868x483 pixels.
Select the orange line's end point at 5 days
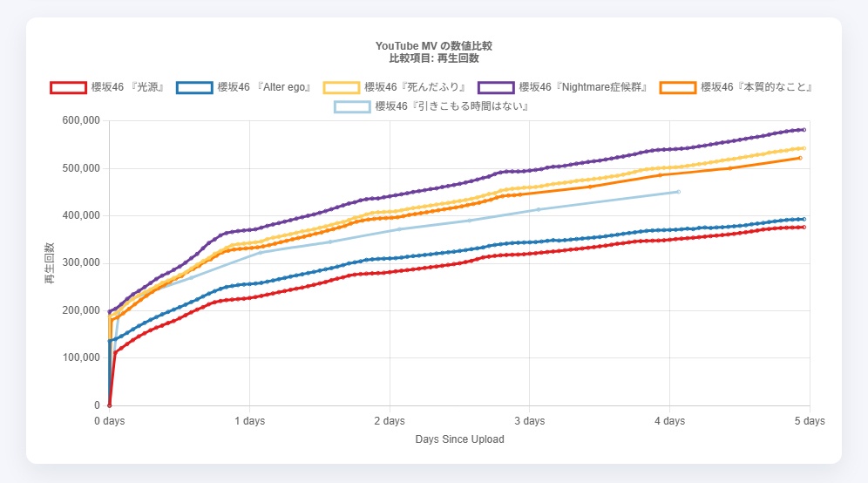click(x=800, y=158)
